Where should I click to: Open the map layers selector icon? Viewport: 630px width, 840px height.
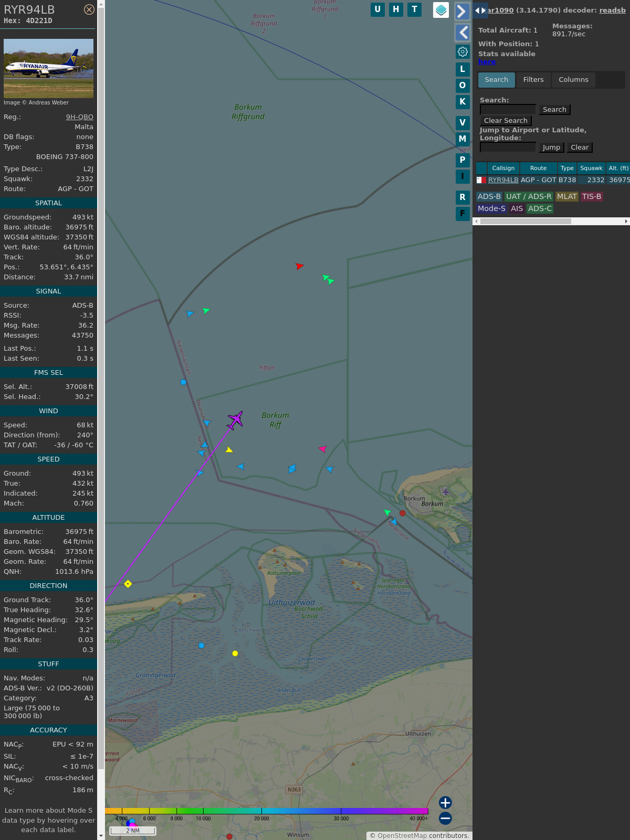coord(441,10)
